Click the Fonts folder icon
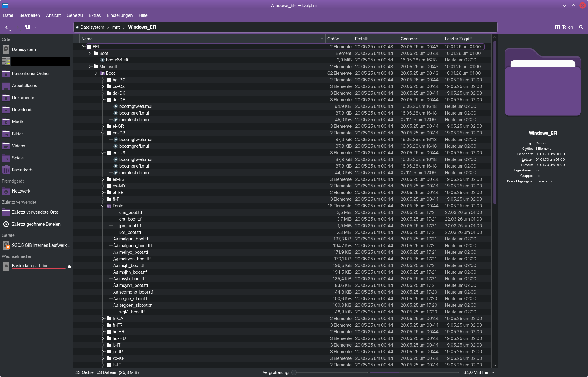This screenshot has height=377, width=588. (109, 206)
